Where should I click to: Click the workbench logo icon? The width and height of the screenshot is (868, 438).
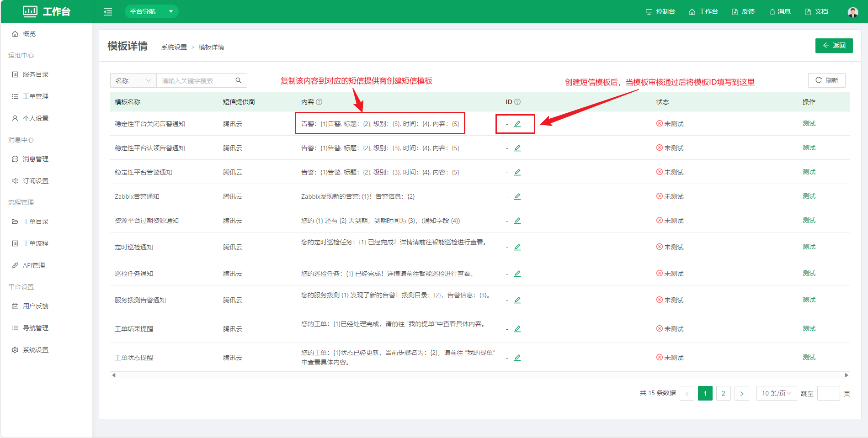tap(30, 11)
